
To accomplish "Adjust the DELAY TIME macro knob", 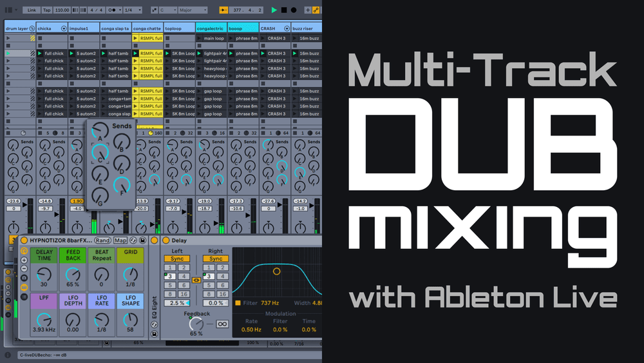I will click(x=44, y=274).
